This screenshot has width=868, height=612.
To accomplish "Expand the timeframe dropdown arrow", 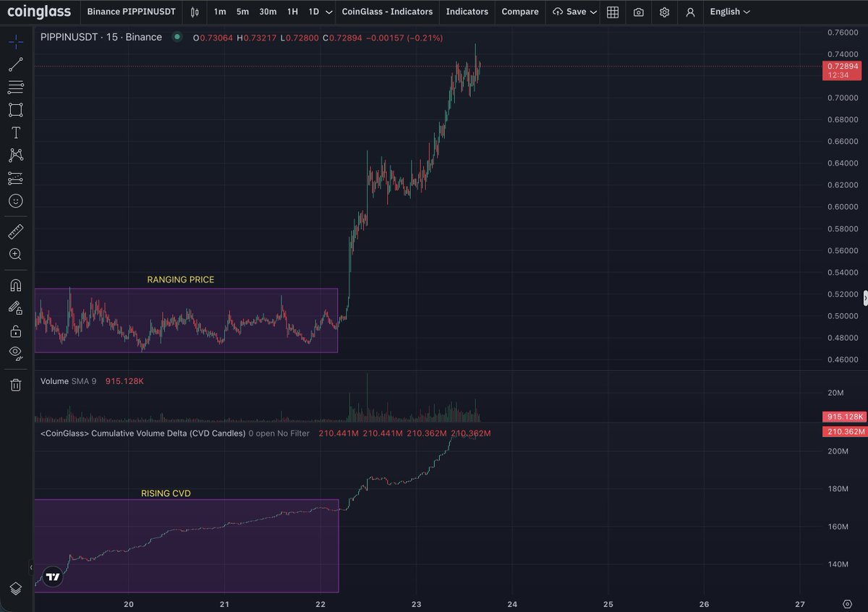I will [x=329, y=12].
